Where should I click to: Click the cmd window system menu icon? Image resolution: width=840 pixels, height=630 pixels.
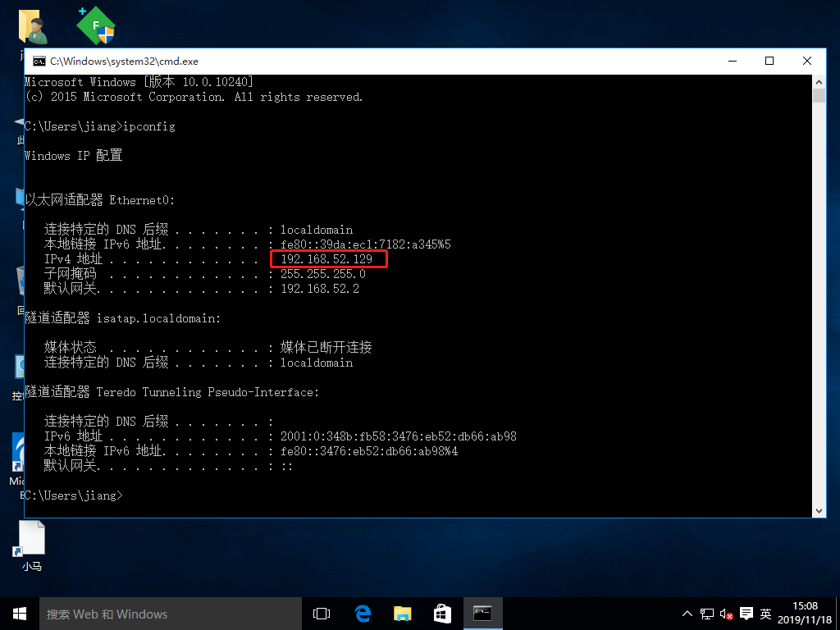pyautogui.click(x=39, y=61)
